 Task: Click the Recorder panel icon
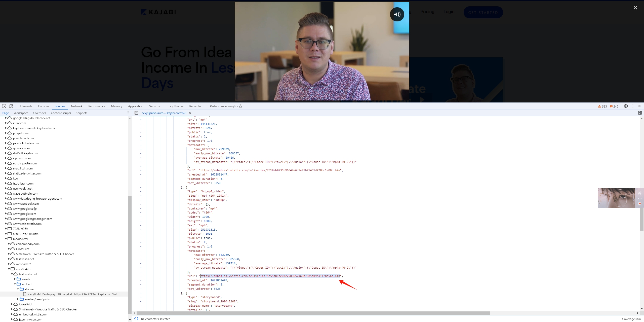point(194,106)
